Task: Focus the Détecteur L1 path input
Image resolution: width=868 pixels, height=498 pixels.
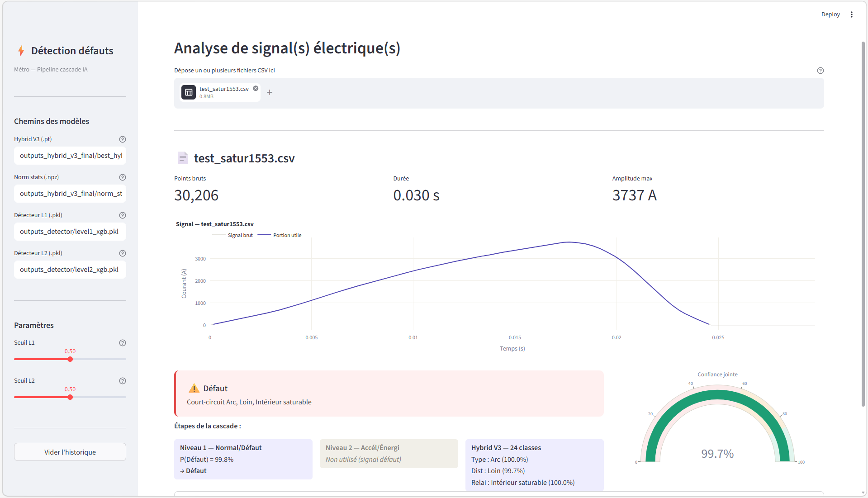Action: coord(70,232)
